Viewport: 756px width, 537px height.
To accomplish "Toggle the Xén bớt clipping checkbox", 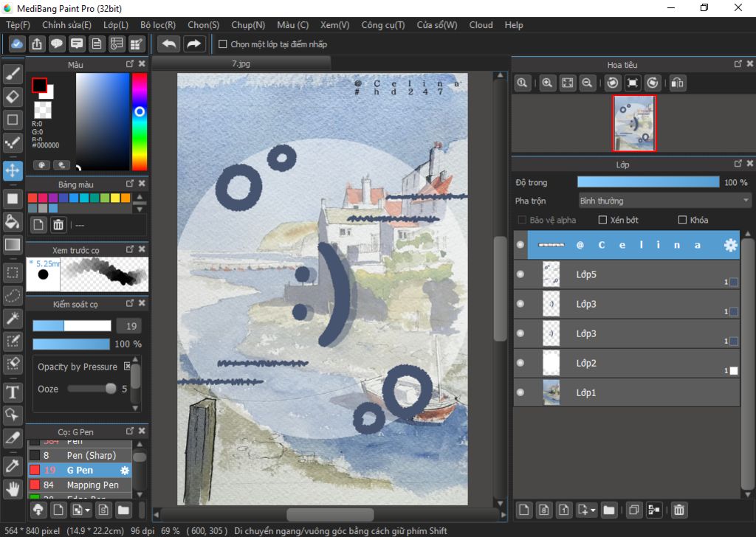I will [602, 220].
